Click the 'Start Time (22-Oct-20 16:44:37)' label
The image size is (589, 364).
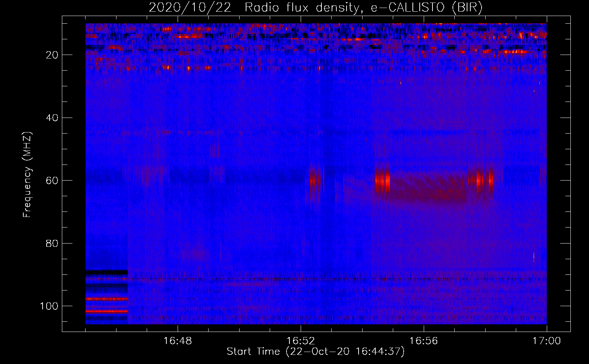(316, 352)
